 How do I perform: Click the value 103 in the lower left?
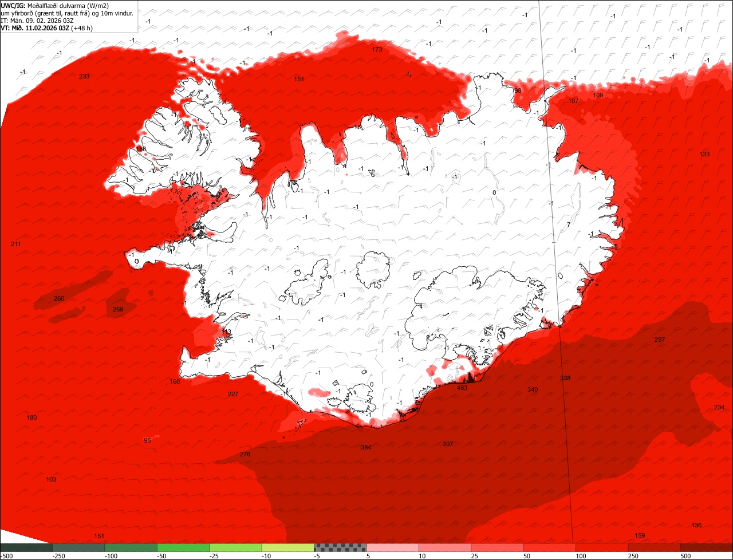click(51, 479)
